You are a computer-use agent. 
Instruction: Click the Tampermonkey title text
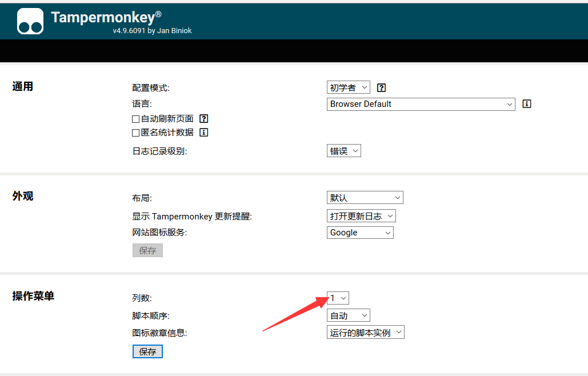(106, 17)
